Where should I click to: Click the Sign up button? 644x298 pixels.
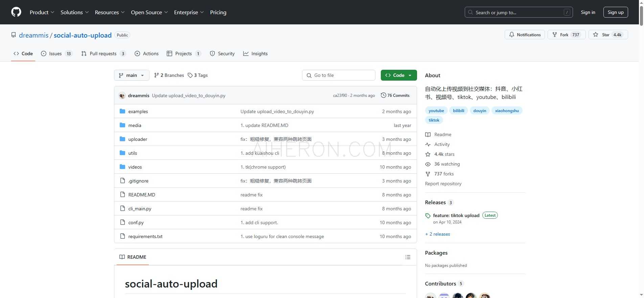pyautogui.click(x=616, y=12)
